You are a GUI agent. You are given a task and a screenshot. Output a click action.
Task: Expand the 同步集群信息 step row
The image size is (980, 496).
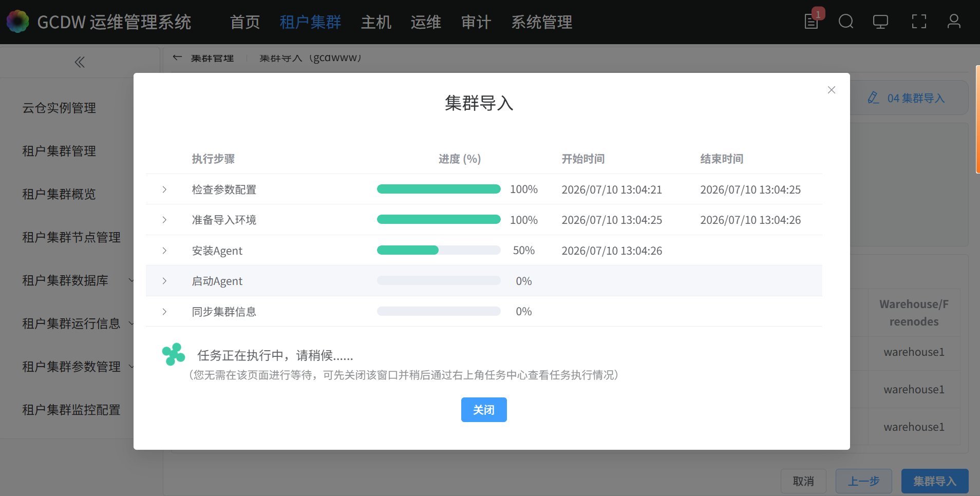[164, 312]
